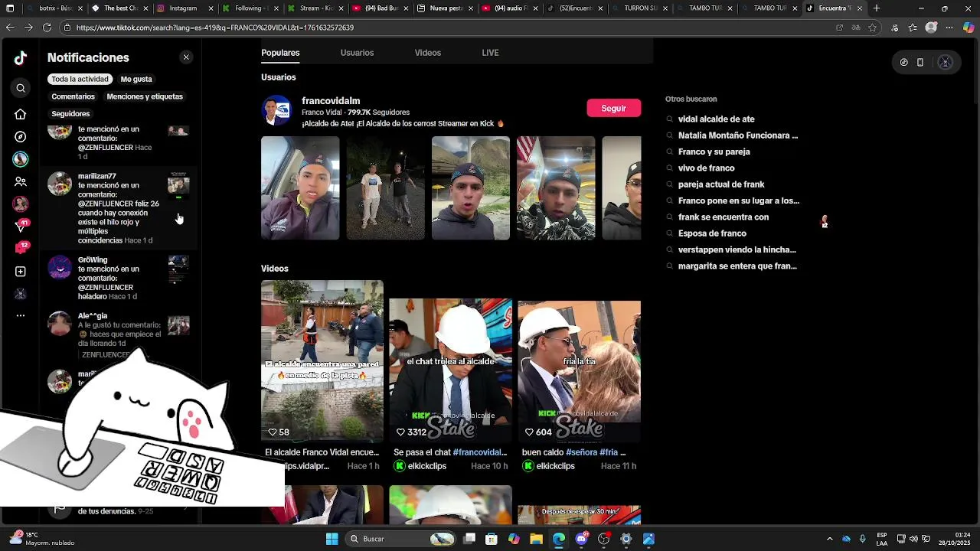This screenshot has width=980, height=551.
Task: Open the Microsoft Store taskbar icon
Action: tap(492, 539)
